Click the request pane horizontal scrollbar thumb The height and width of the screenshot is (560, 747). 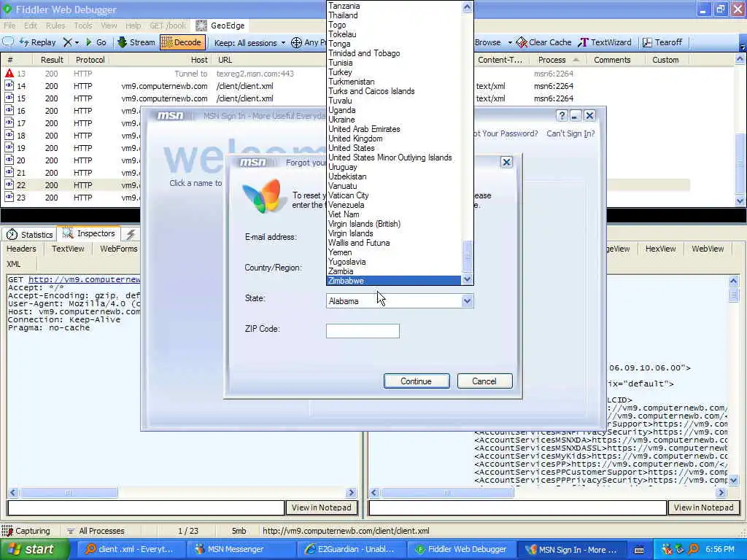68,492
